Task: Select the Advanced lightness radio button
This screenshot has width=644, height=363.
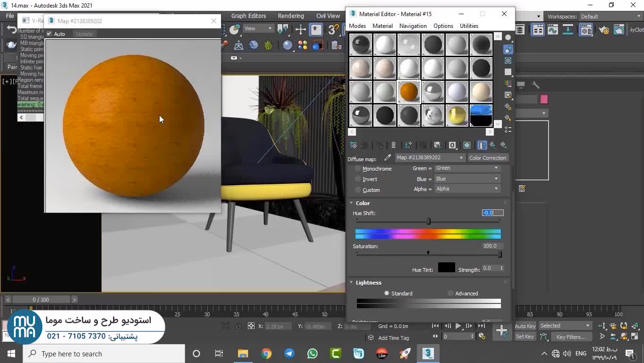Action: 450,294
